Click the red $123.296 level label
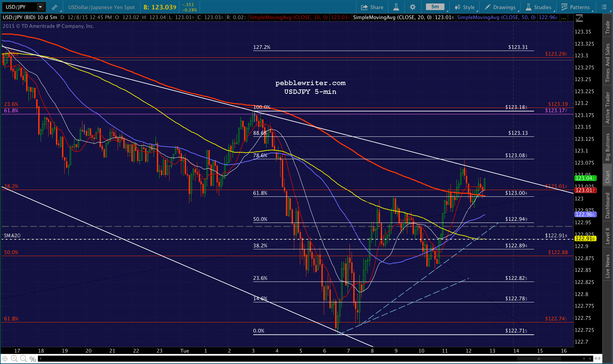Image resolution: width=613 pixels, height=364 pixels. (556, 54)
